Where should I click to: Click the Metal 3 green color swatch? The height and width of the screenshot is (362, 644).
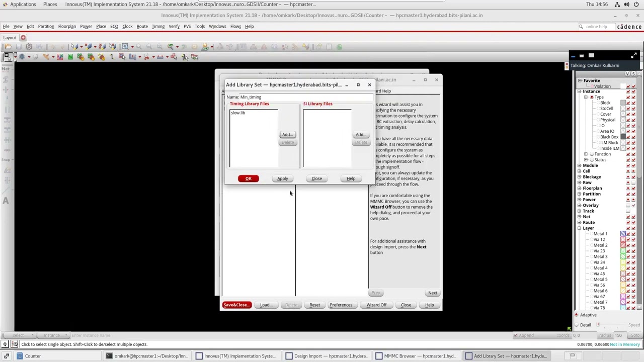click(623, 256)
